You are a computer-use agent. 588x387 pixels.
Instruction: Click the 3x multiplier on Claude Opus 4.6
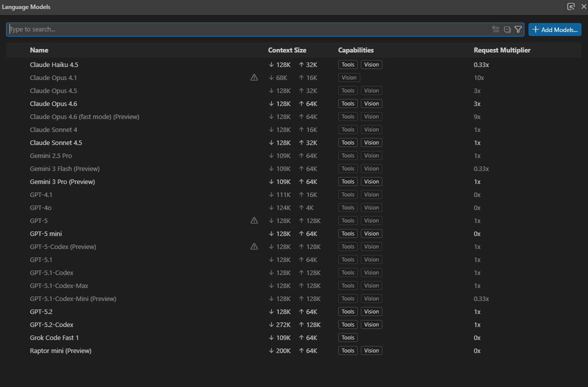tap(477, 104)
